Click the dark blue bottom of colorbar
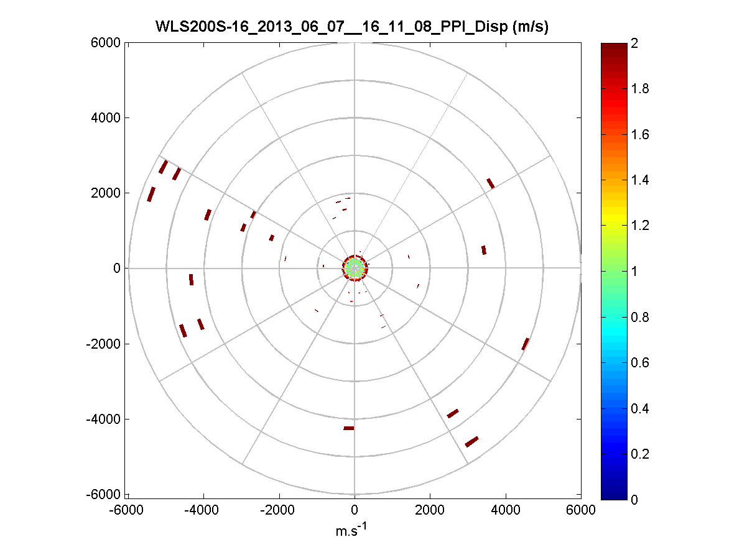Image resolution: width=747 pixels, height=560 pixels. tap(613, 493)
